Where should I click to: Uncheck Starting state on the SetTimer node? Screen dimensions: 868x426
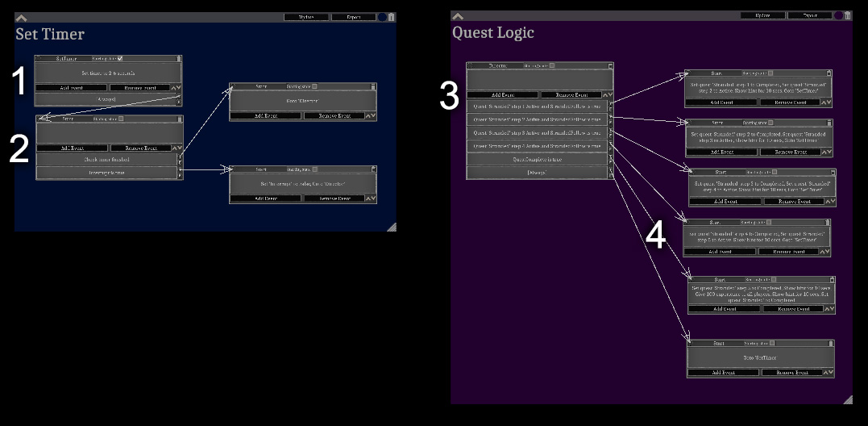tap(120, 58)
